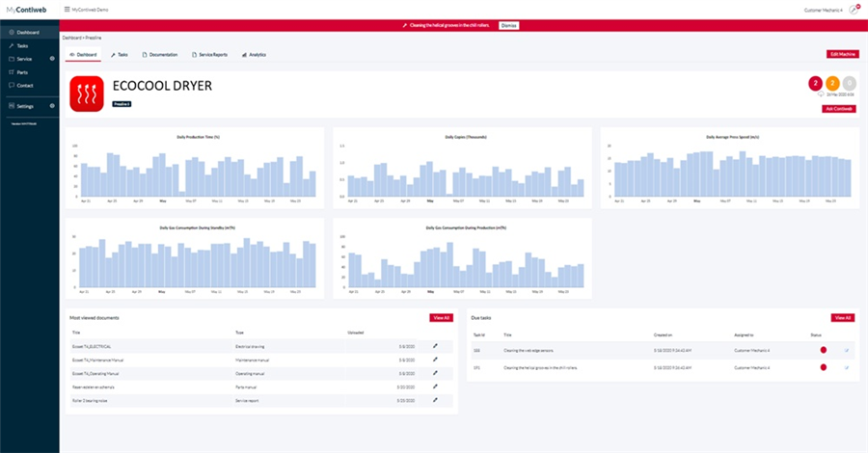Select the Service Reports tab
Image resolution: width=868 pixels, height=453 pixels.
[210, 55]
